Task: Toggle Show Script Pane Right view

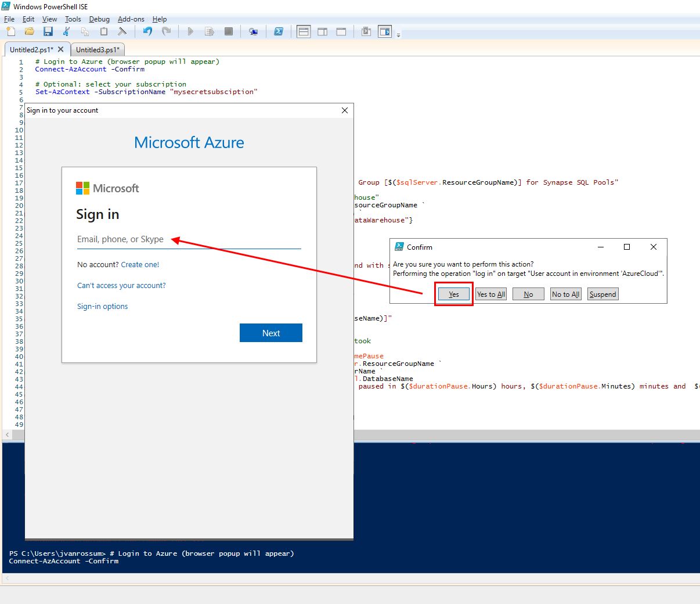Action: (x=323, y=31)
